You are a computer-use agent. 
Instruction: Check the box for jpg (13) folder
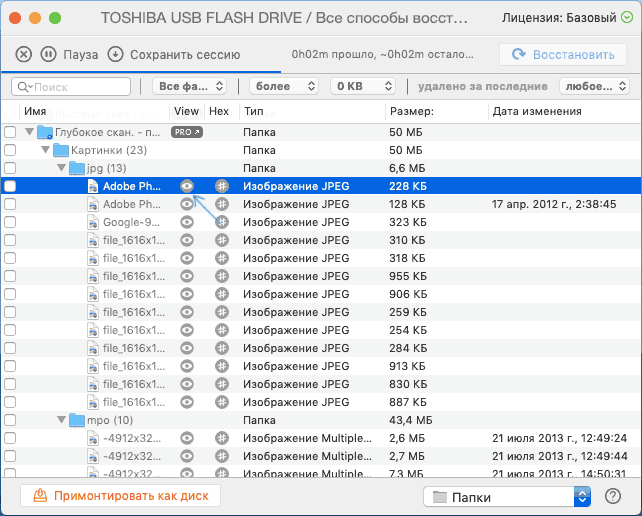10,168
